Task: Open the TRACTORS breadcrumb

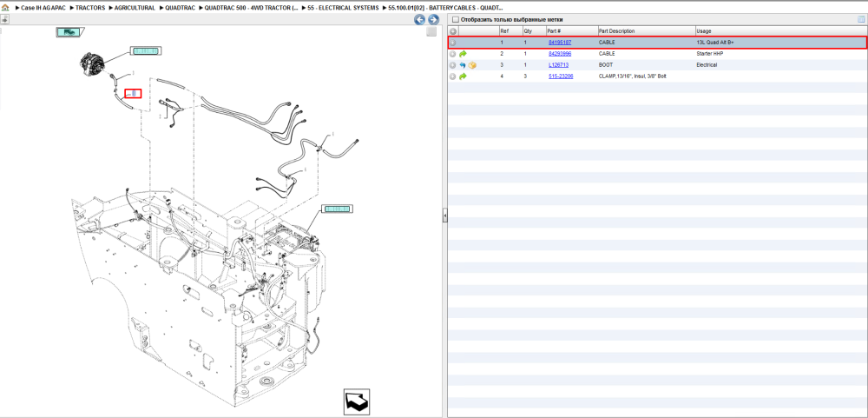Action: point(90,9)
